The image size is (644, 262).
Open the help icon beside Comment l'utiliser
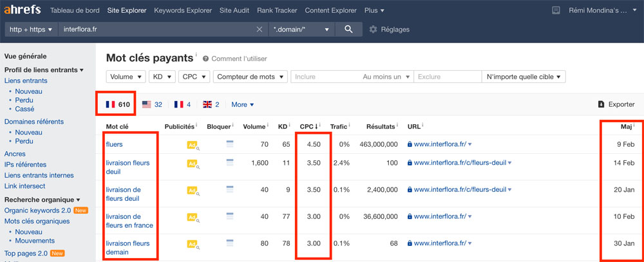click(x=206, y=59)
